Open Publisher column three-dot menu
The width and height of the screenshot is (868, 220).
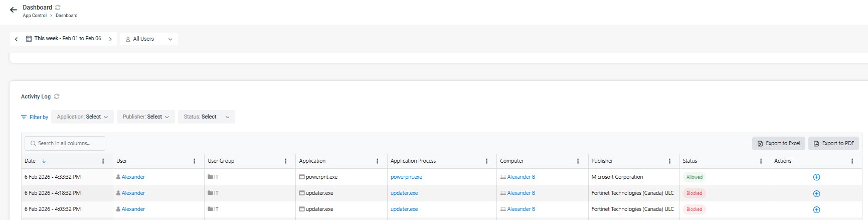[x=669, y=161]
